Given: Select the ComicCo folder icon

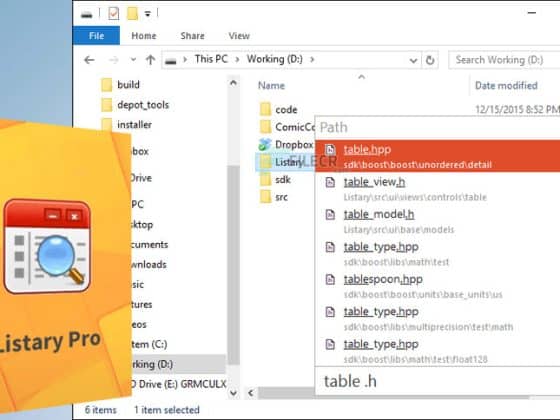Looking at the screenshot, I should [x=265, y=126].
